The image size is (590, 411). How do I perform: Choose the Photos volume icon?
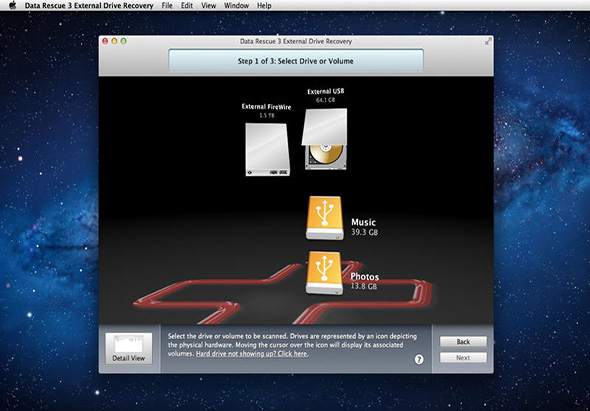click(x=325, y=273)
